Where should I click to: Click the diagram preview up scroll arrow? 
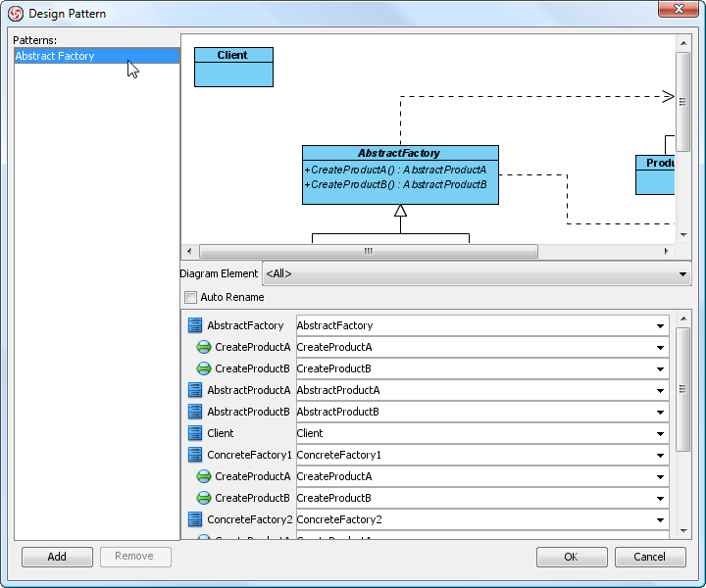click(683, 43)
